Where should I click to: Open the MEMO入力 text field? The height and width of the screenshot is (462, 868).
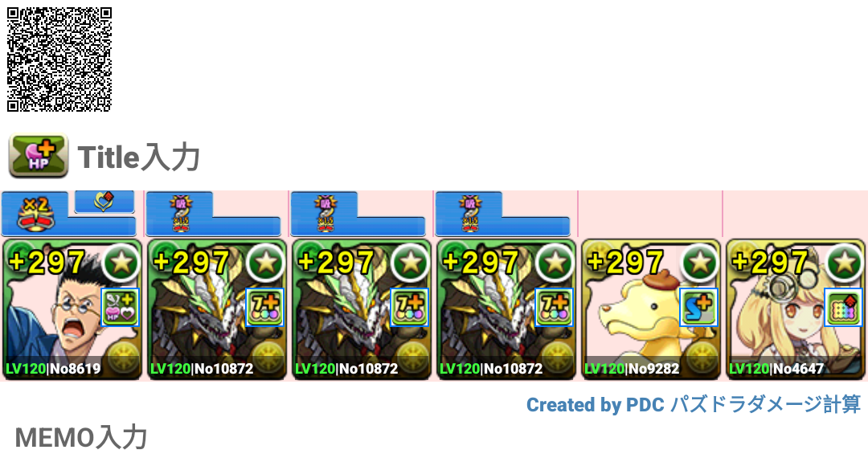(81, 438)
